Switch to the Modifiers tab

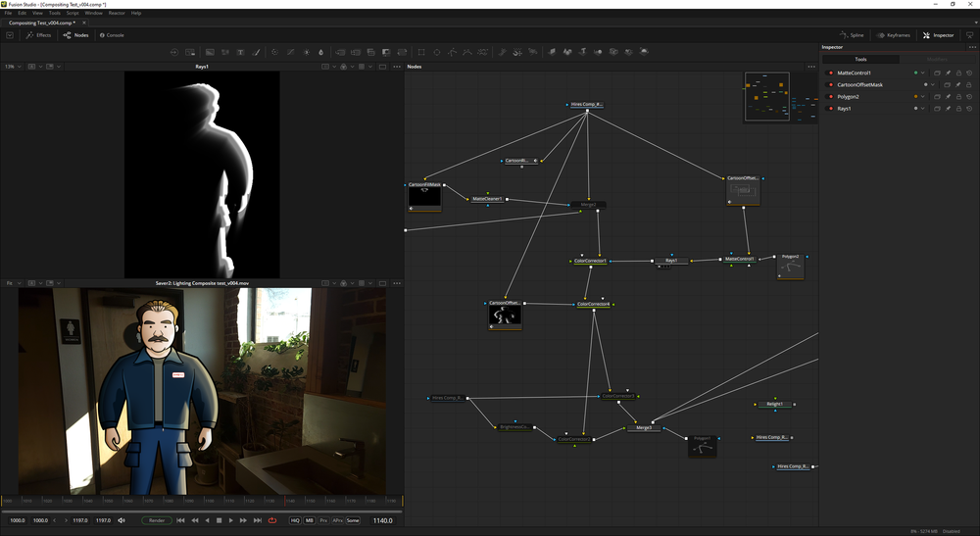[x=937, y=60]
